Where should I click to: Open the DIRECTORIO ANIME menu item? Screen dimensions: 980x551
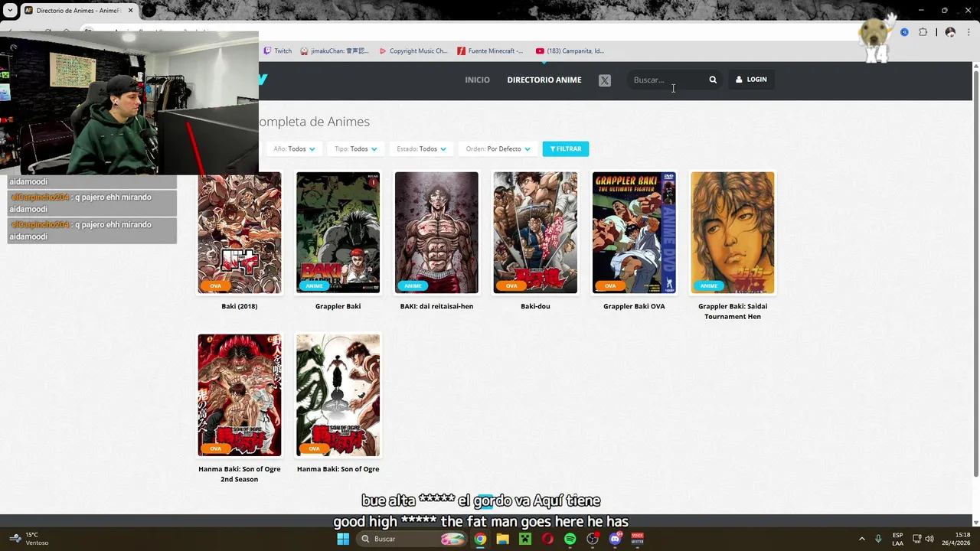coord(544,80)
